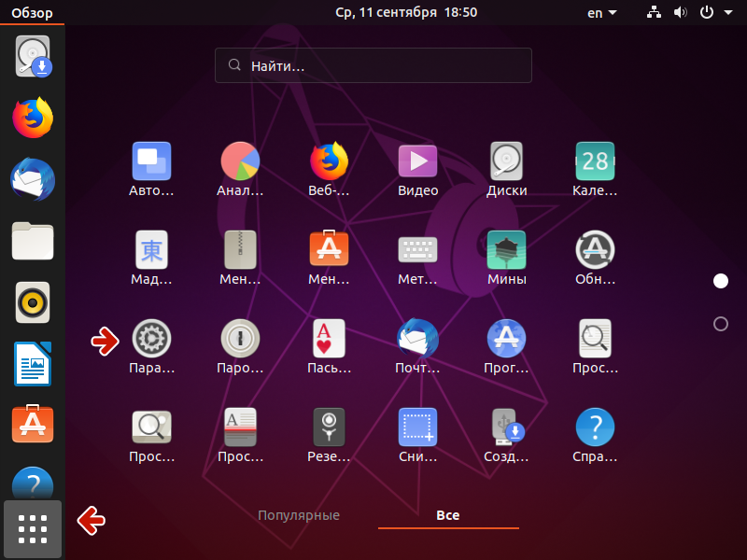
Task: Open the Мины minesweeper game
Action: tap(506, 249)
